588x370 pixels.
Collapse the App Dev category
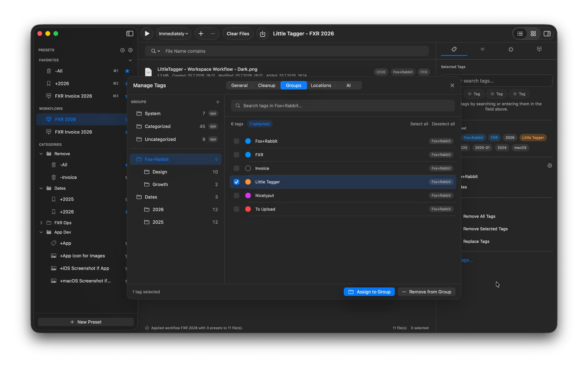pyautogui.click(x=41, y=232)
